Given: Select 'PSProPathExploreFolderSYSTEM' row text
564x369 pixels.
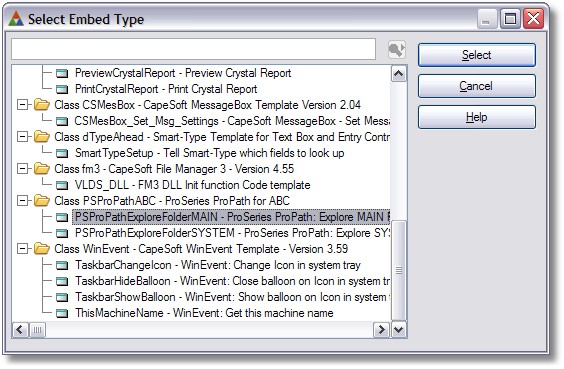Looking at the screenshot, I should tap(232, 233).
